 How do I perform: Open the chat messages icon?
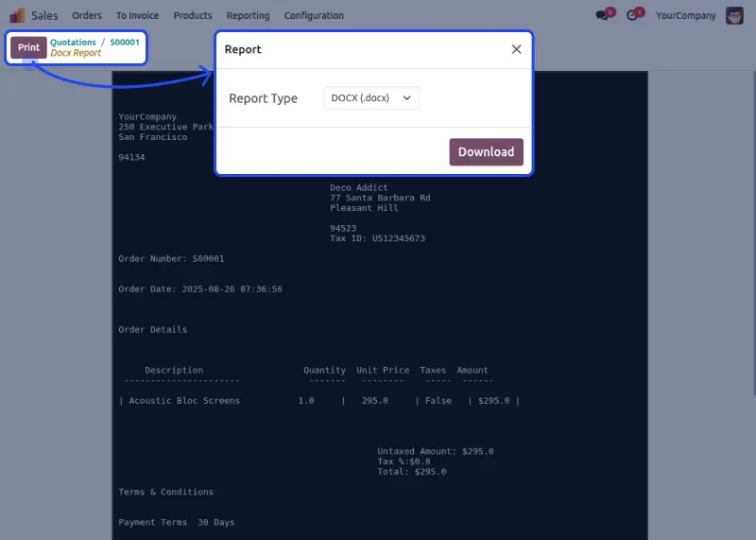602,15
